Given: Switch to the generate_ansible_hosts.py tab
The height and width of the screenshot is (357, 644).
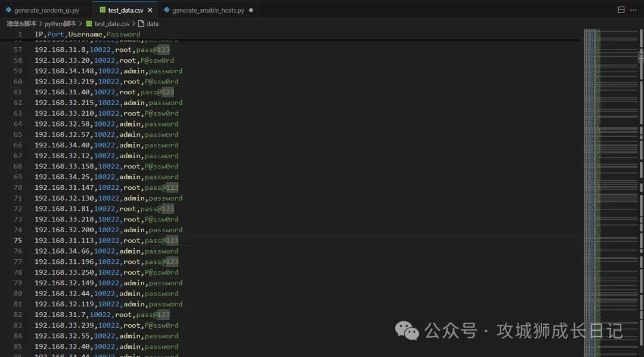Looking at the screenshot, I should [208, 10].
